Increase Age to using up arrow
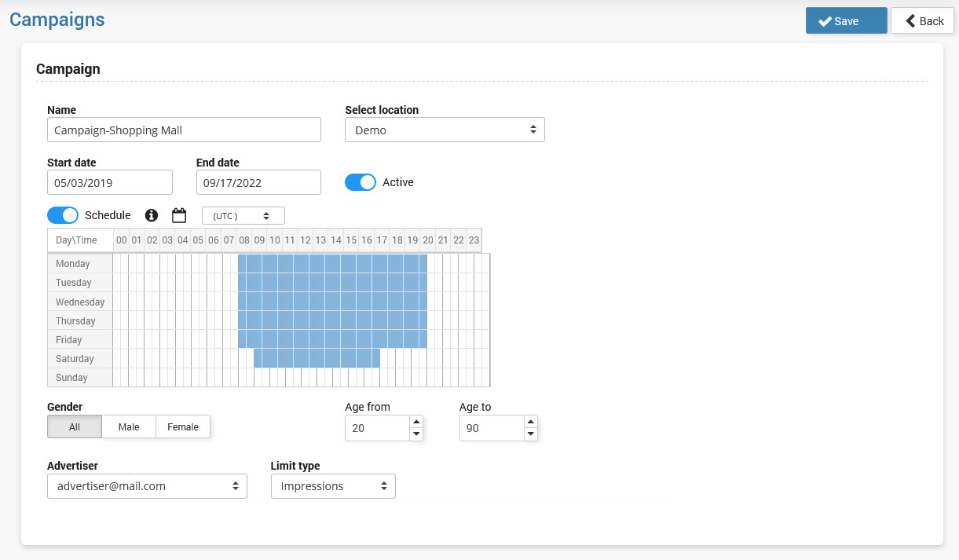 tap(531, 423)
